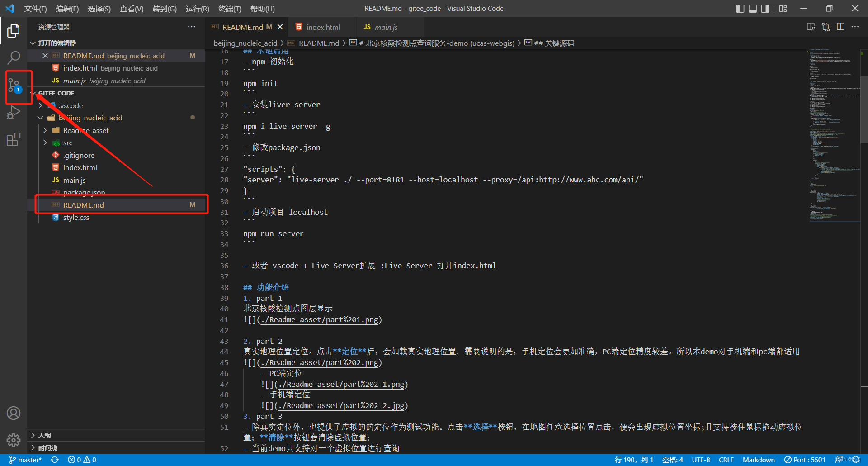Switch to the index.html editor tab
The width and height of the screenshot is (868, 466).
click(323, 27)
